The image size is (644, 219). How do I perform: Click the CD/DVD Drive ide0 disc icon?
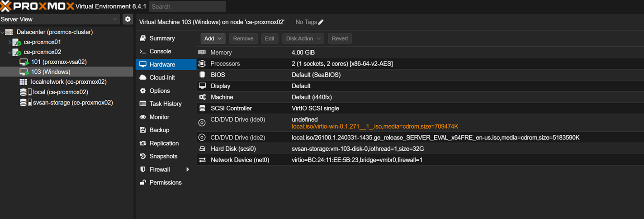tap(202, 123)
